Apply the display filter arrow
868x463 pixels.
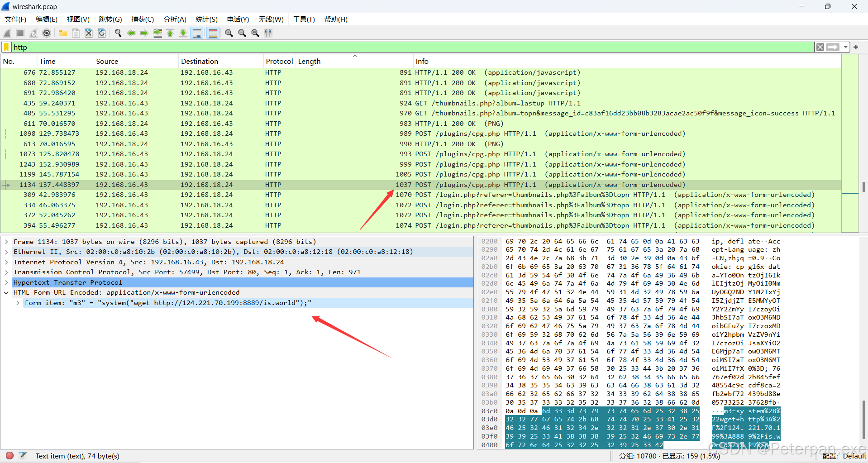[x=833, y=47]
